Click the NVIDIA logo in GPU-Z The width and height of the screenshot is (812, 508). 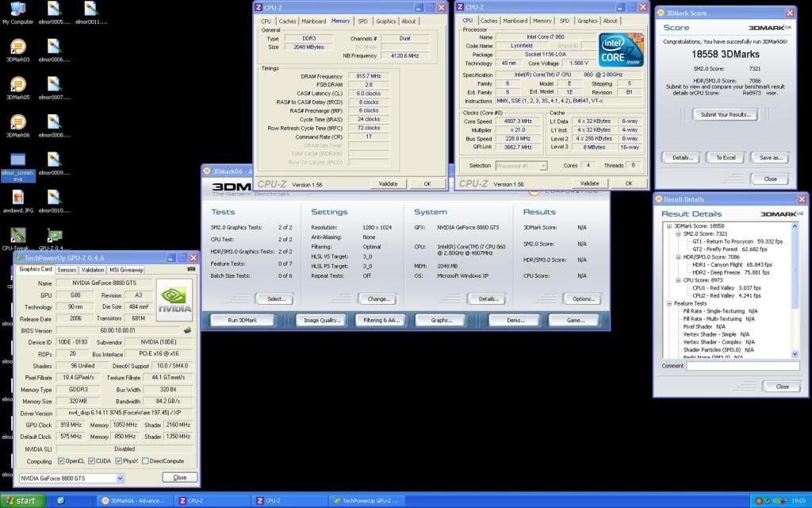pyautogui.click(x=174, y=298)
